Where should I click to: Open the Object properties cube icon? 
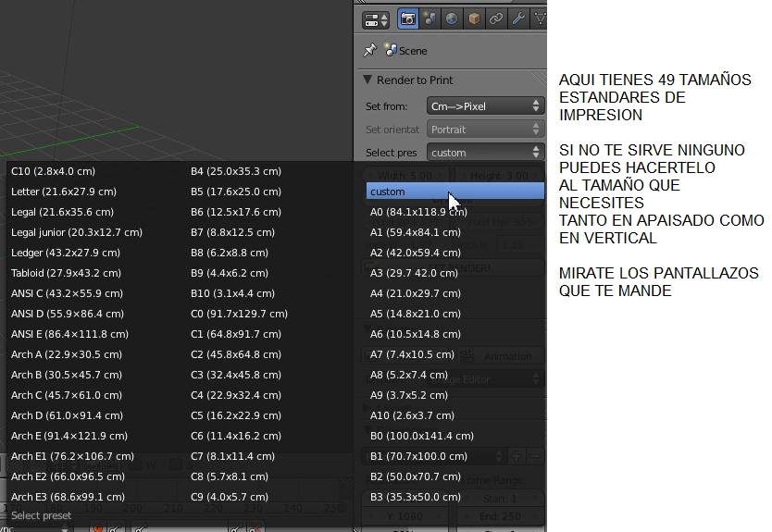click(x=474, y=19)
